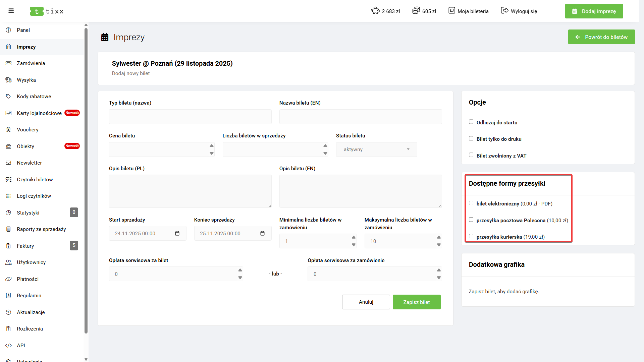Image resolution: width=644 pixels, height=362 pixels.
Task: Tick Bilet zwolniony z VAT
Action: tap(471, 155)
